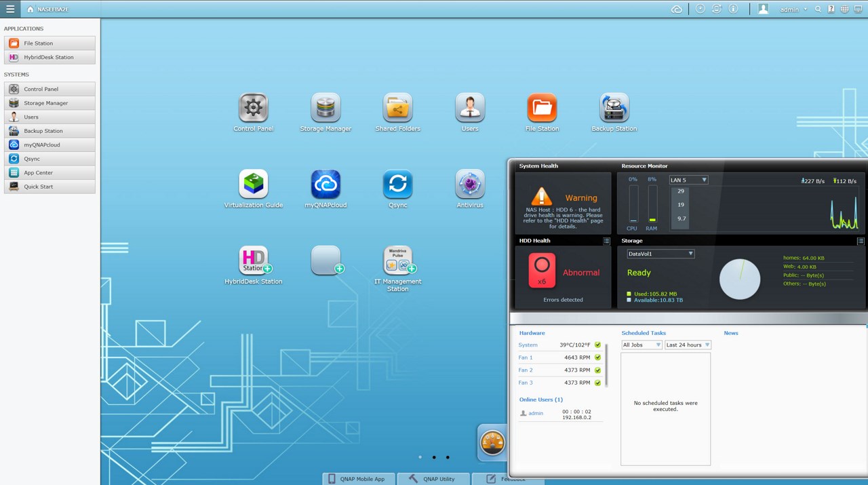Install HybridDesk Station from desktop icon

pyautogui.click(x=254, y=265)
